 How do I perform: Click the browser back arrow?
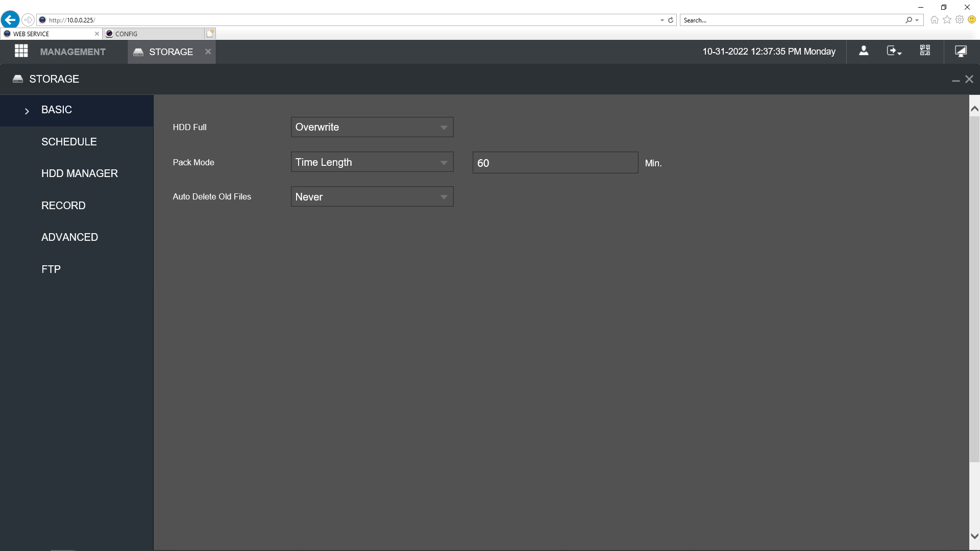pos(10,20)
